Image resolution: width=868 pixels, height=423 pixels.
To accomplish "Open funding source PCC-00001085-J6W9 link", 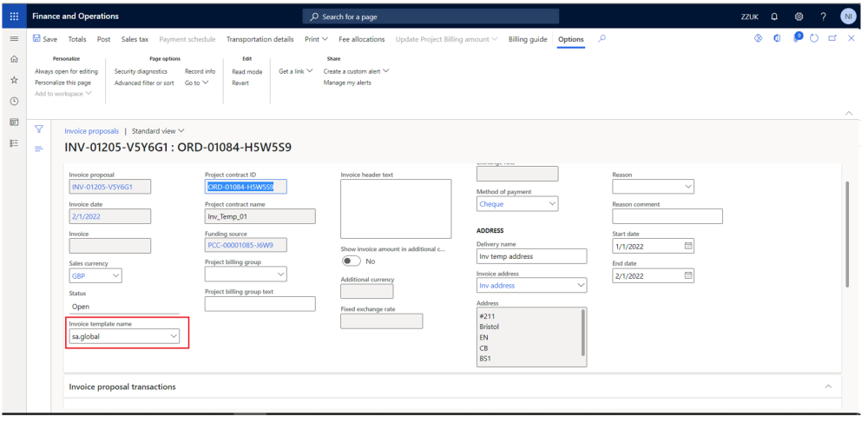I will point(240,244).
